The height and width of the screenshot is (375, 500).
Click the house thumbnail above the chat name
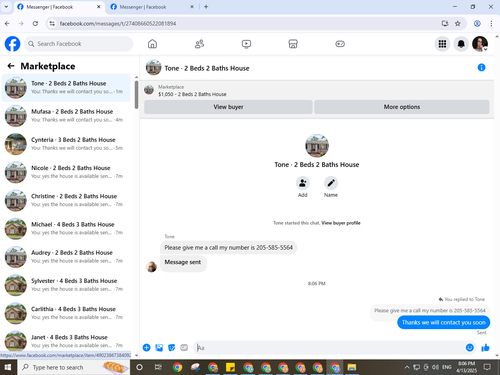tap(317, 146)
